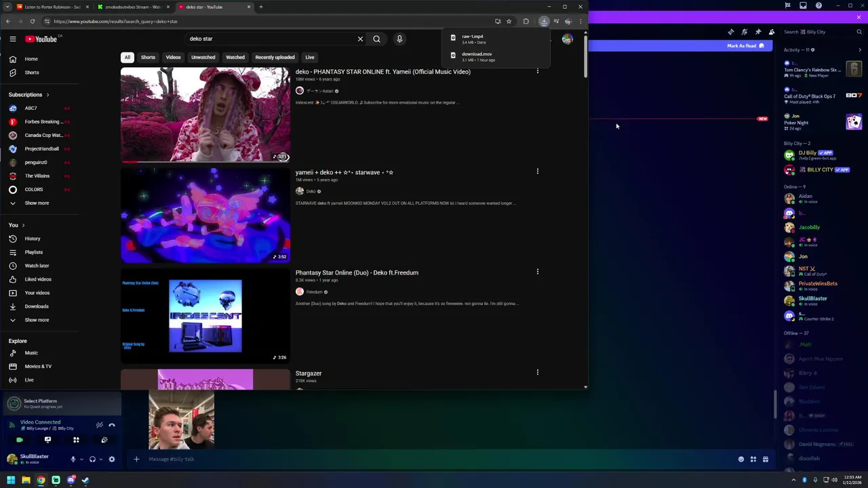Select the Videos filter chip
868x488 pixels.
click(174, 57)
